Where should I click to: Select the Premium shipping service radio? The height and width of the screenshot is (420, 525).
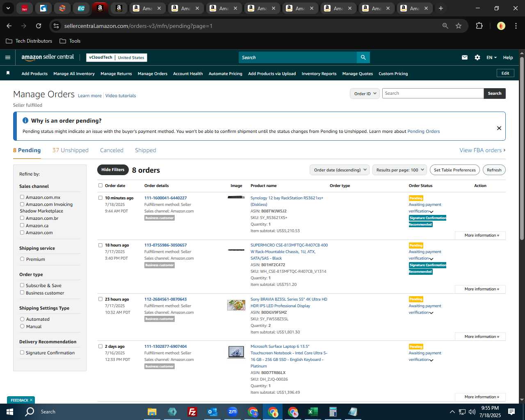tap(22, 259)
